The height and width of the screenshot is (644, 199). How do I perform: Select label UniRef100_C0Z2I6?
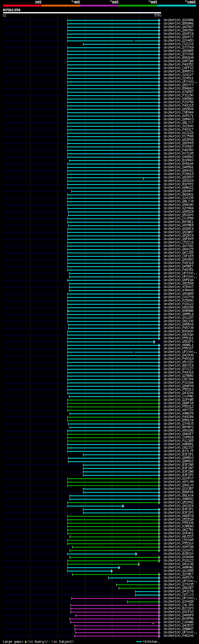(178, 44)
